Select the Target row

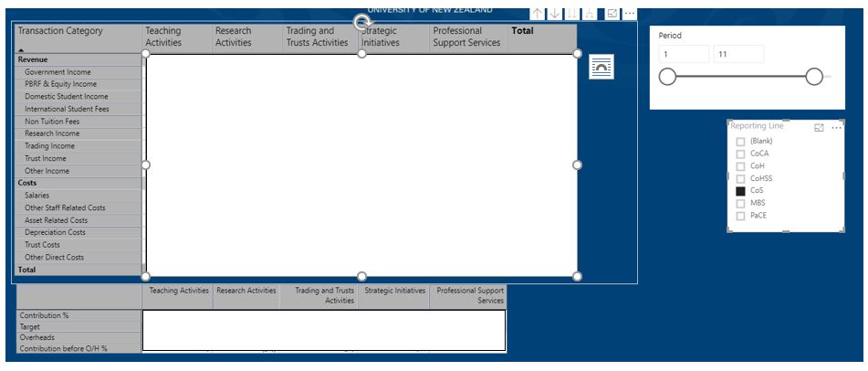pyautogui.click(x=78, y=326)
